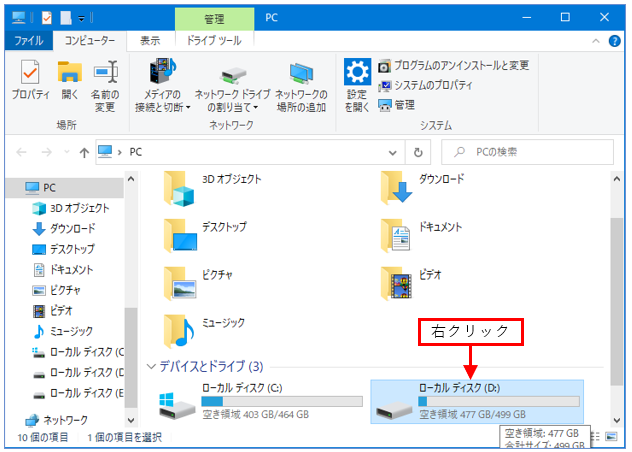
Task: Open システムのプロパティ
Action: (x=425, y=85)
